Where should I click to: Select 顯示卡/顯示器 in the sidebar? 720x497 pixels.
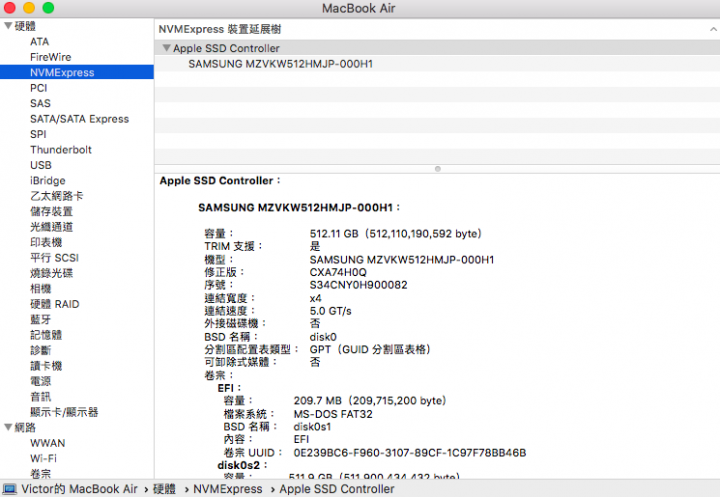(x=64, y=412)
